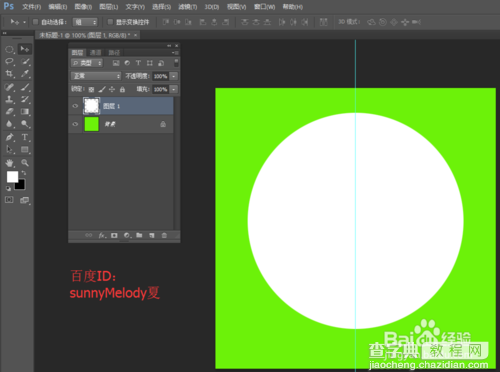
Task: Select the Crop tool
Action: (x=9, y=74)
